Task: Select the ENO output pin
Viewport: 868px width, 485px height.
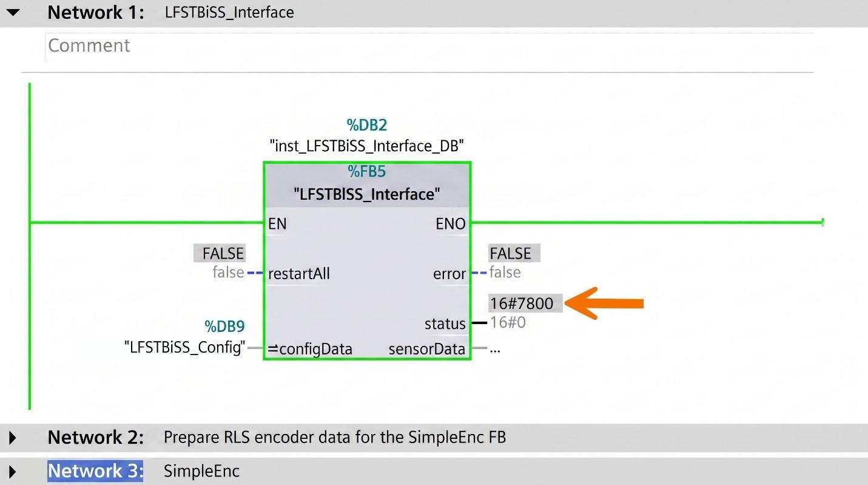Action: (x=451, y=224)
